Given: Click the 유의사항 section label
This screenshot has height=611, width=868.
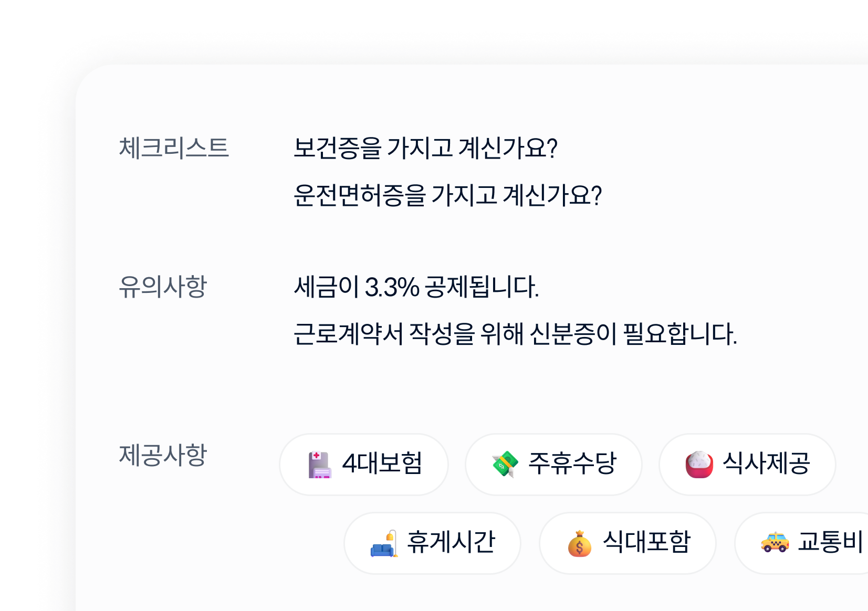Looking at the screenshot, I should 163,287.
